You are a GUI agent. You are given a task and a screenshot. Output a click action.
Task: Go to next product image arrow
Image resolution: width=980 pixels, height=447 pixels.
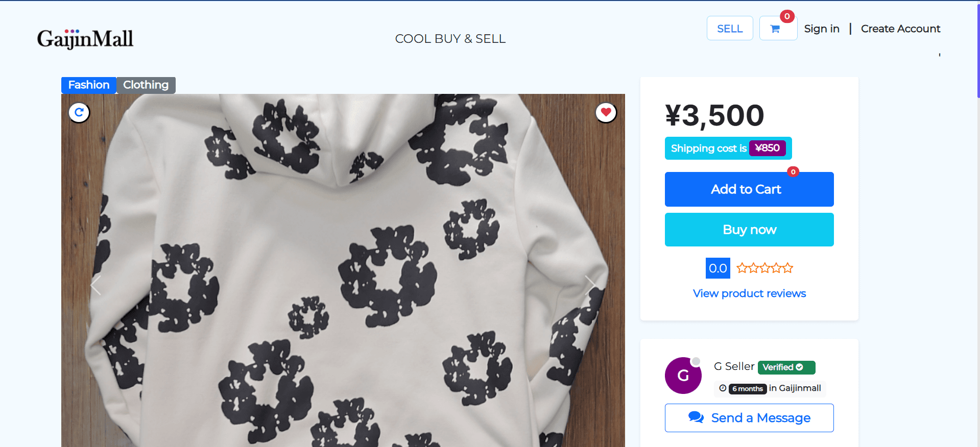590,285
